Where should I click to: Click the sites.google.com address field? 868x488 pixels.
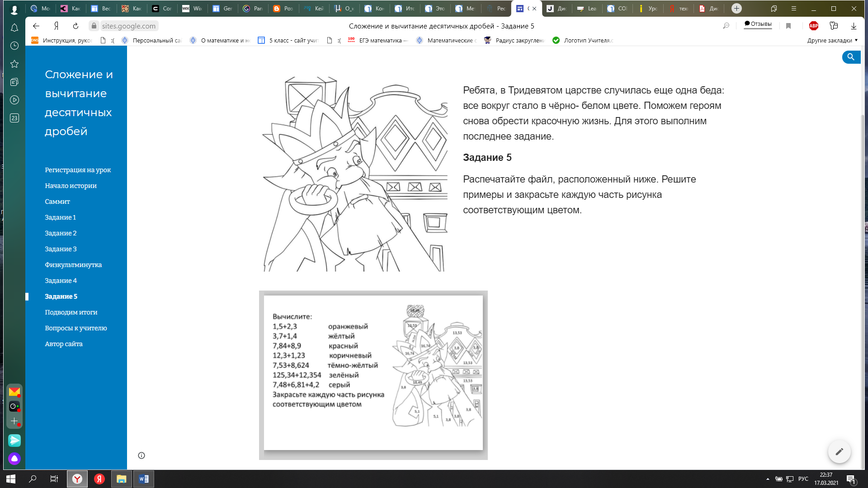(129, 26)
